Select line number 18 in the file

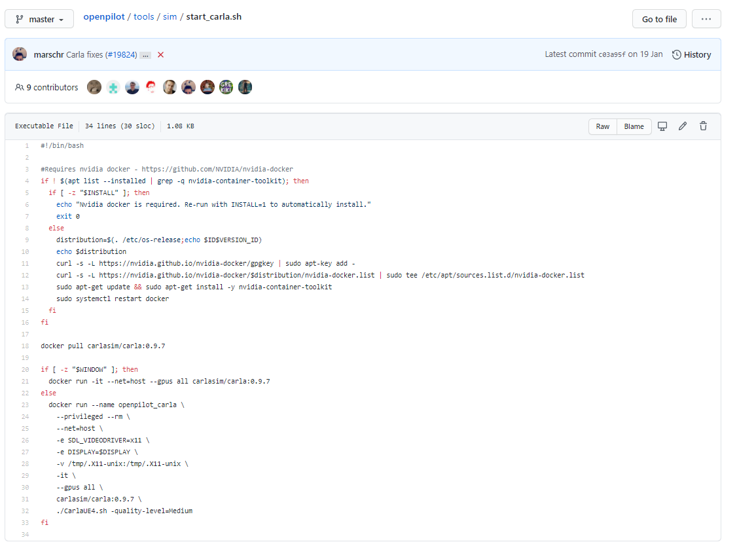tap(25, 345)
